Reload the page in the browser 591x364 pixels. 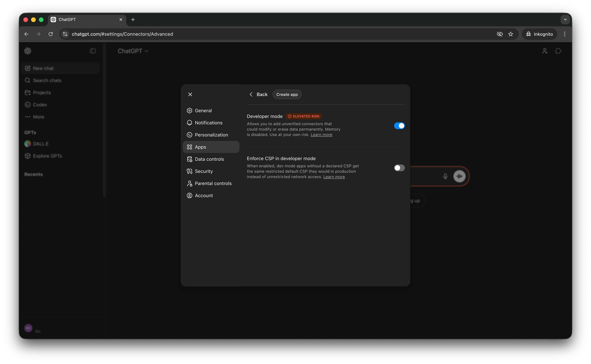coord(51,34)
